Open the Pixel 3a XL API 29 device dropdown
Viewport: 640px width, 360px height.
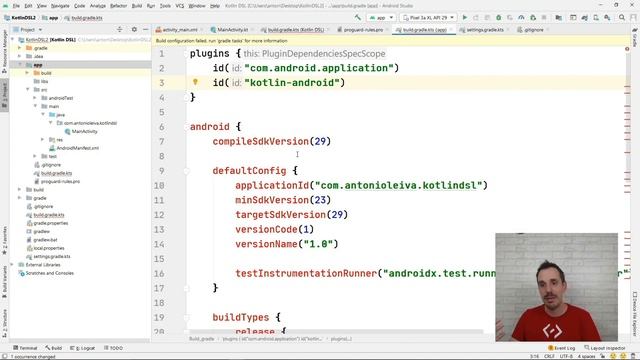point(428,18)
